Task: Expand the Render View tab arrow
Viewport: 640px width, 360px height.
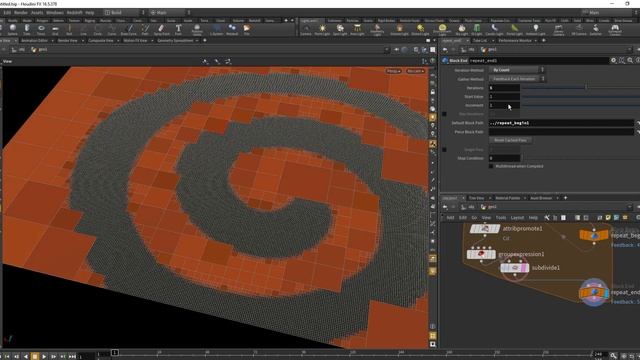Action: click(x=83, y=41)
